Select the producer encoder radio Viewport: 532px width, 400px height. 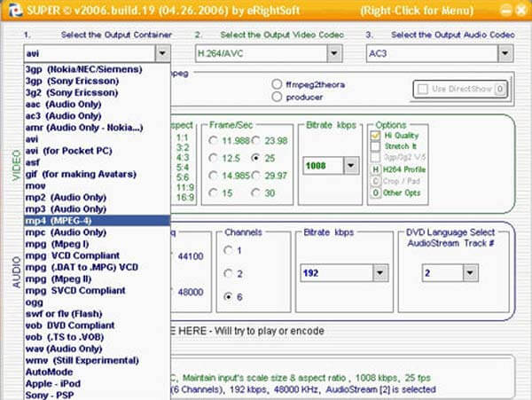(277, 97)
